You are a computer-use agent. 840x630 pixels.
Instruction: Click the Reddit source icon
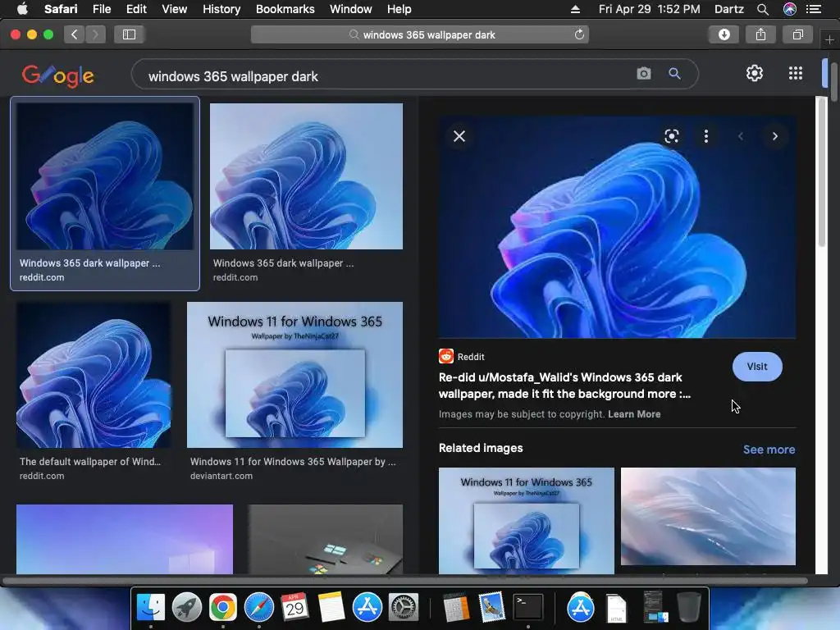point(445,356)
